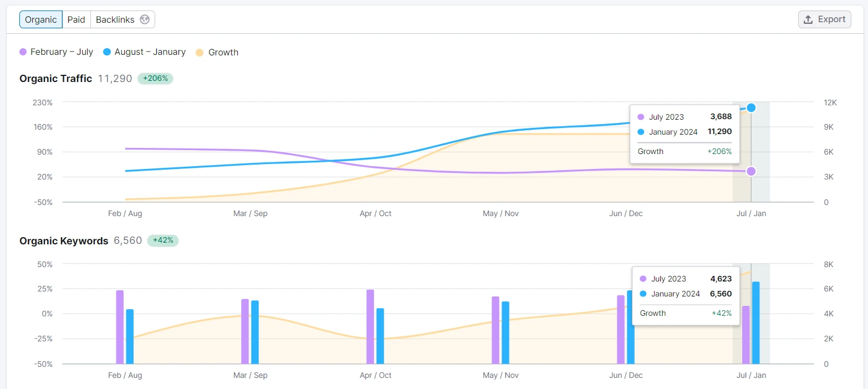
Task: Click the 4,623 July 2023 tooltip value
Action: point(721,279)
